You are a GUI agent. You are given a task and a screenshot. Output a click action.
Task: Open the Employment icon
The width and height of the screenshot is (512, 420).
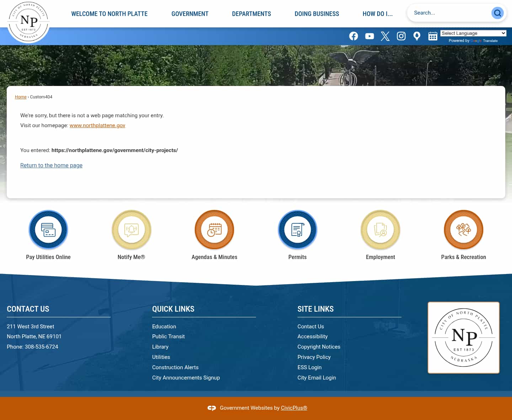click(x=380, y=230)
